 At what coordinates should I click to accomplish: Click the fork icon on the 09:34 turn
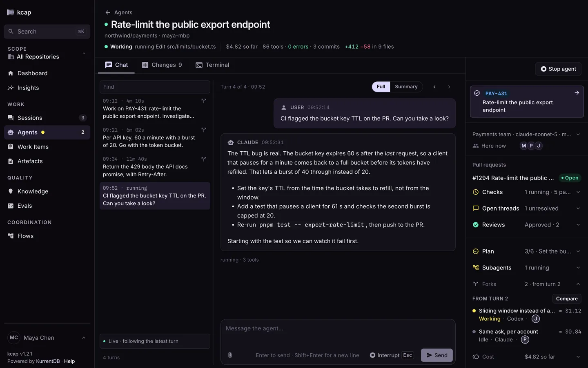point(204,159)
